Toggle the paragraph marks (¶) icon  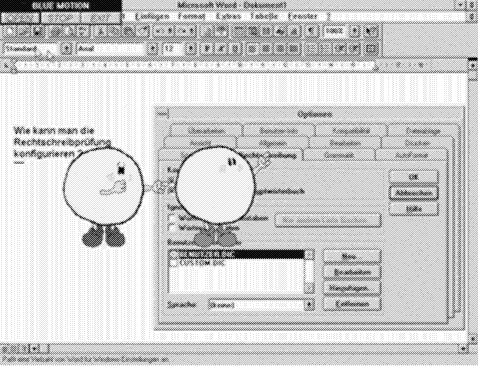(x=311, y=32)
